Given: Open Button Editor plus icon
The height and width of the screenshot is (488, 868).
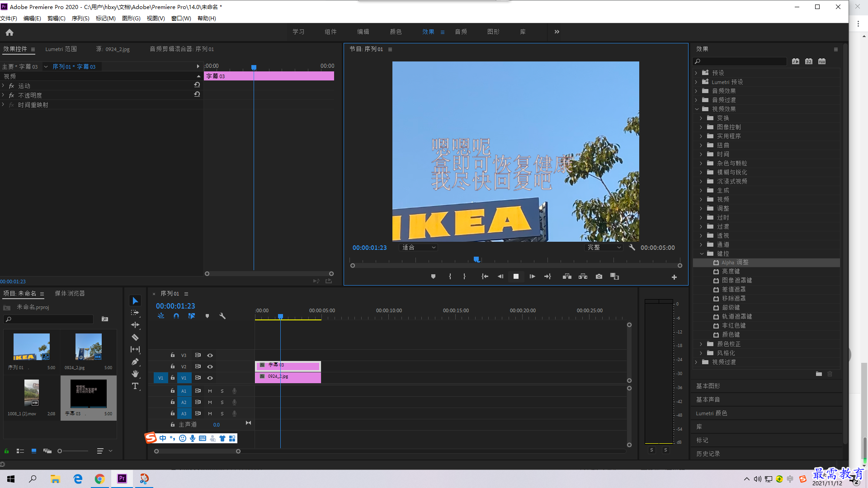Looking at the screenshot, I should click(x=674, y=277).
